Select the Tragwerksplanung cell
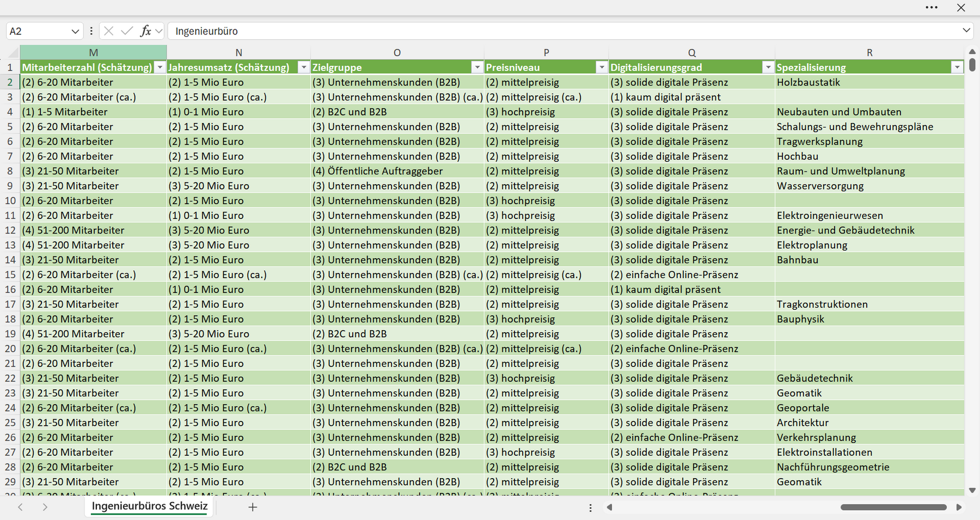The image size is (980, 520). coord(869,141)
